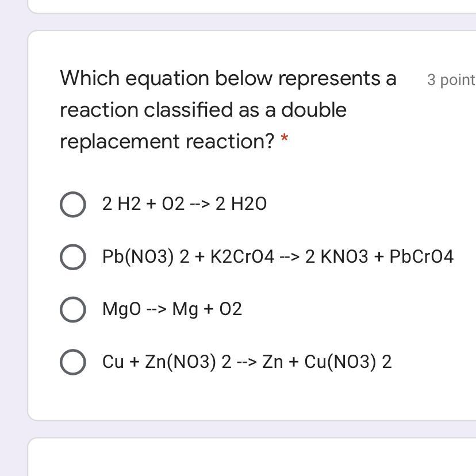Click 'reaction classified as a double' text line
476x476 pixels.
[203, 110]
